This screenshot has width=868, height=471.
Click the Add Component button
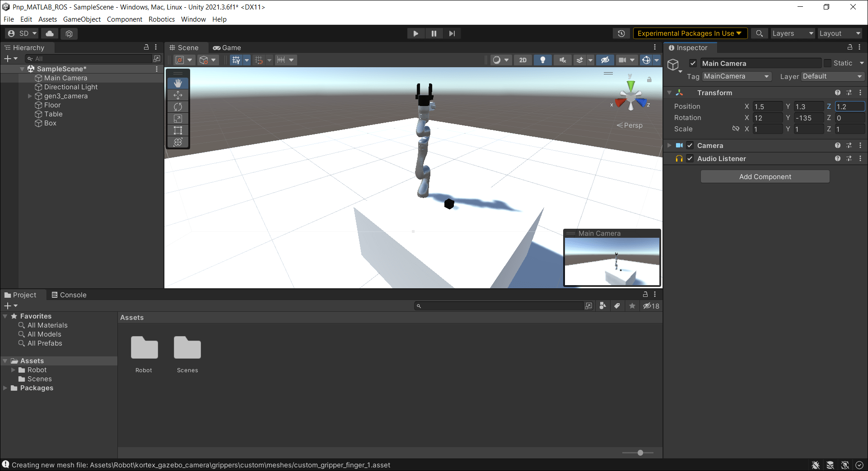[765, 176]
